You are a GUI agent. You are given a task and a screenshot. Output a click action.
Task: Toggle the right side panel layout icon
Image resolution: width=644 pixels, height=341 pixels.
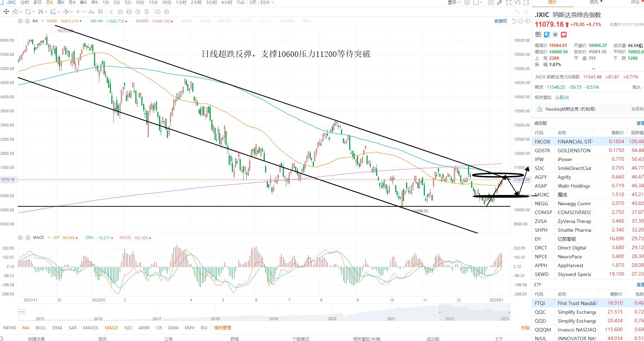point(526,2)
